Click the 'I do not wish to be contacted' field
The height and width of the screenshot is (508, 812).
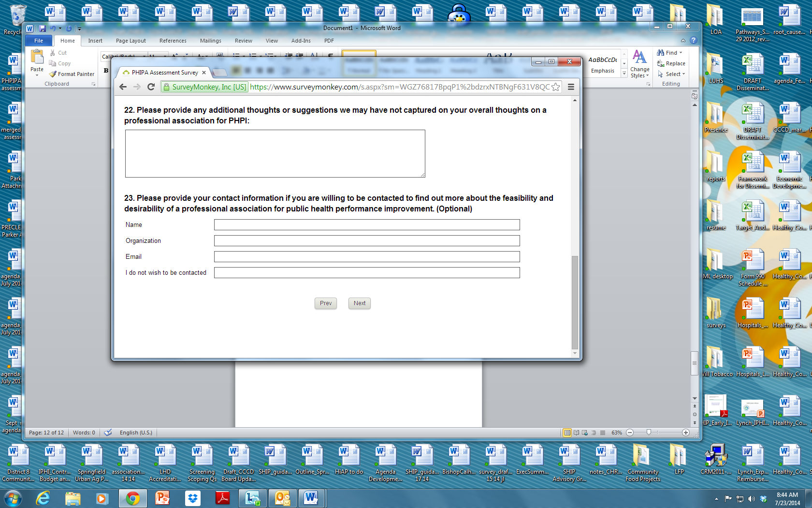[367, 272]
